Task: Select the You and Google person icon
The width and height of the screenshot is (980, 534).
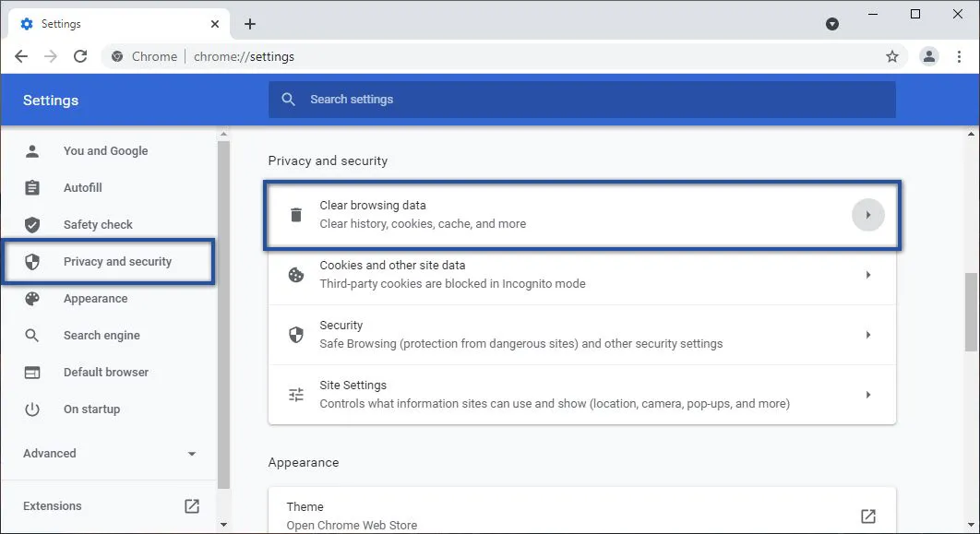Action: click(x=32, y=150)
